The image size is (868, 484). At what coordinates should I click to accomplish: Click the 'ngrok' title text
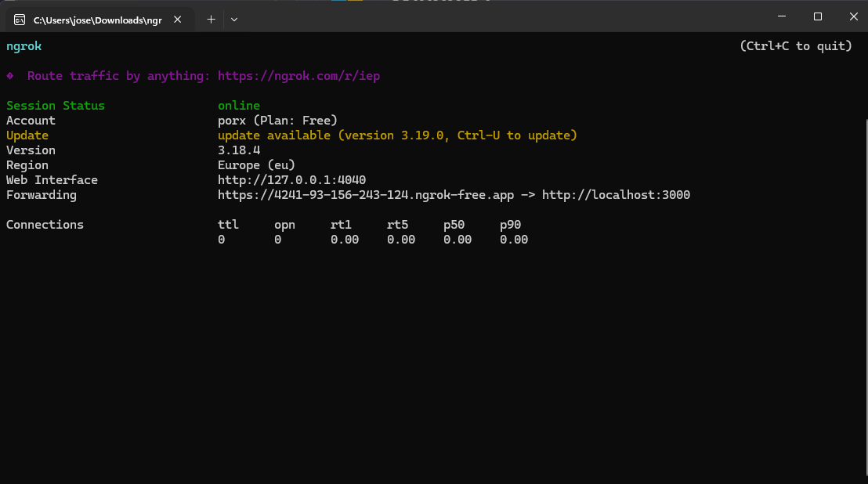tap(24, 46)
